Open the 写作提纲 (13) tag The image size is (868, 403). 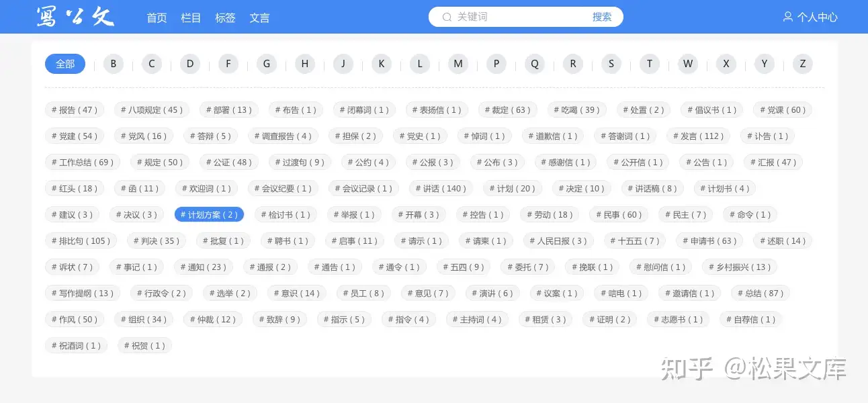point(83,294)
